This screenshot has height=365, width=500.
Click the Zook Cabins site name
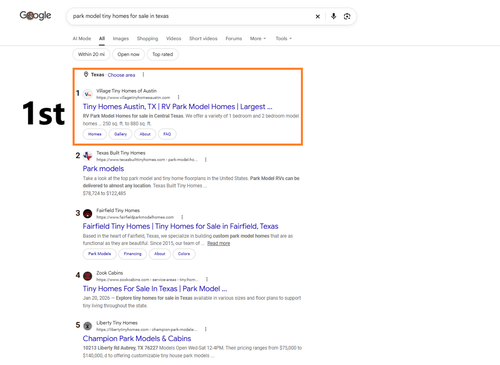(110, 273)
